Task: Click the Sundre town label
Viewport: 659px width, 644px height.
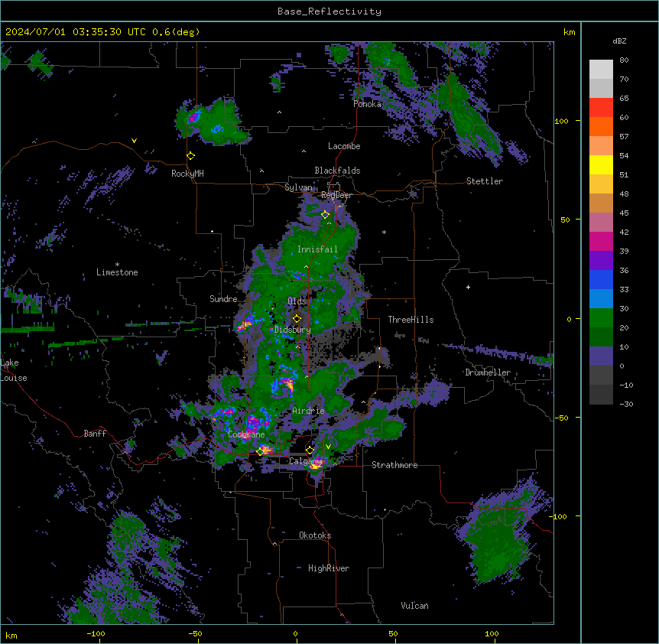Action: 223,299
